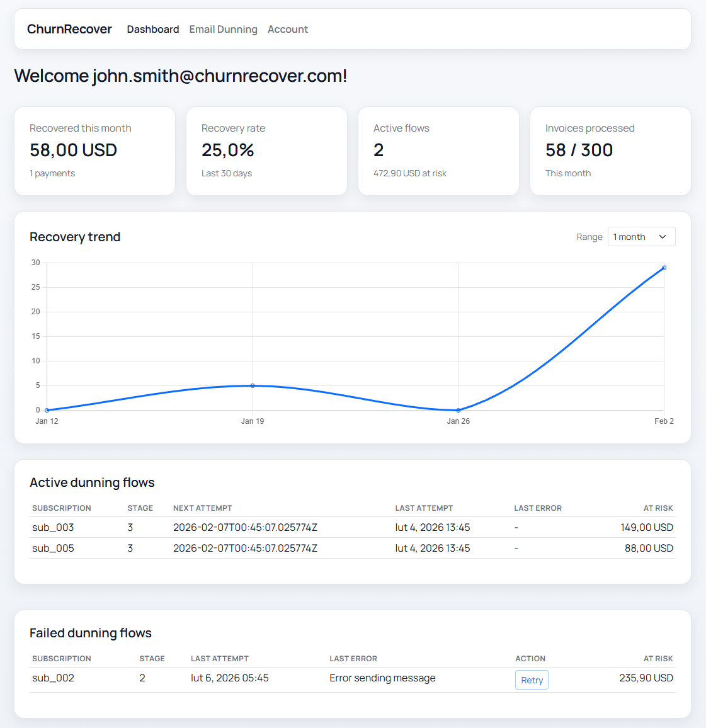Navigate to the Dashboard tab
Image resolution: width=706 pixels, height=728 pixels.
[x=152, y=29]
